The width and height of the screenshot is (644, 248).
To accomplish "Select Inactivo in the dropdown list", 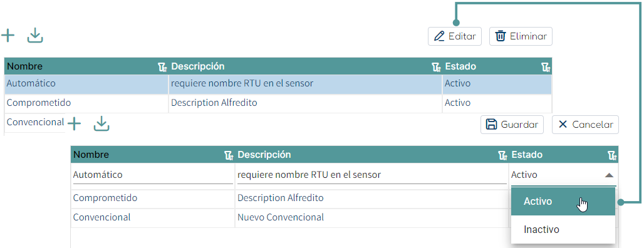I will [x=563, y=229].
